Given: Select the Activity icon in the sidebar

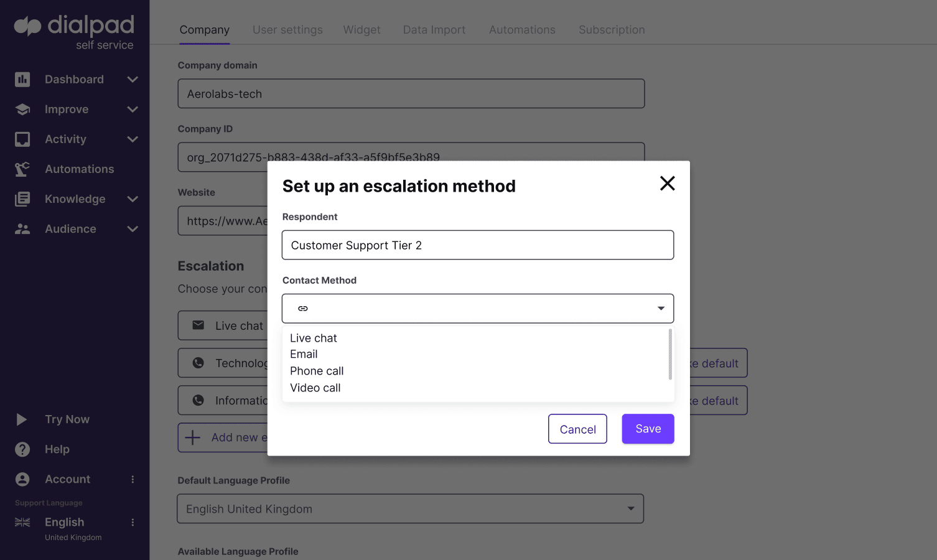Looking at the screenshot, I should point(22,139).
